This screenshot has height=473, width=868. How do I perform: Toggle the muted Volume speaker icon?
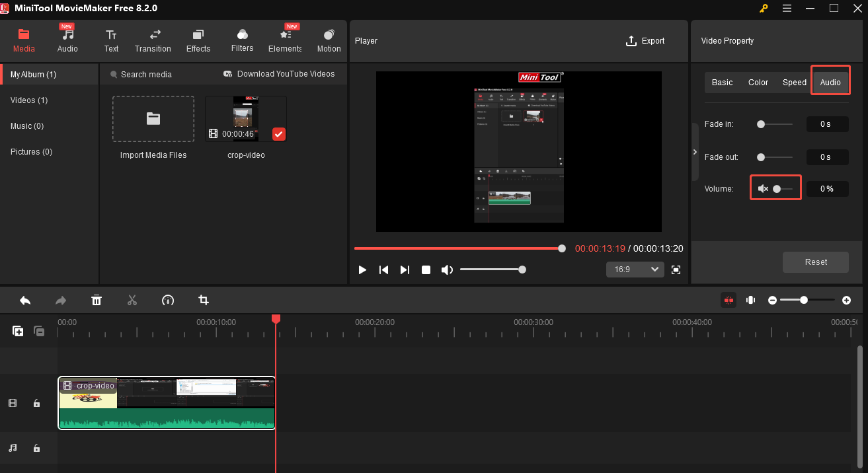click(x=763, y=189)
